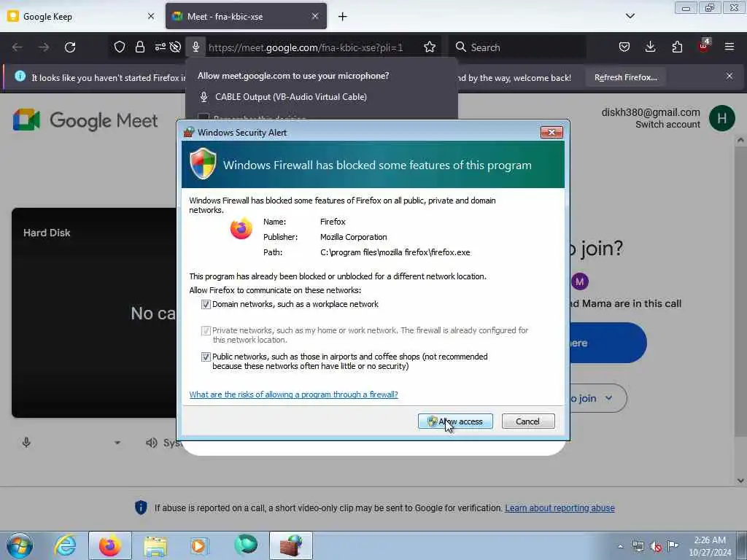Click the Windows Firewall taskbar icon
This screenshot has height=560, width=747.
point(291,545)
